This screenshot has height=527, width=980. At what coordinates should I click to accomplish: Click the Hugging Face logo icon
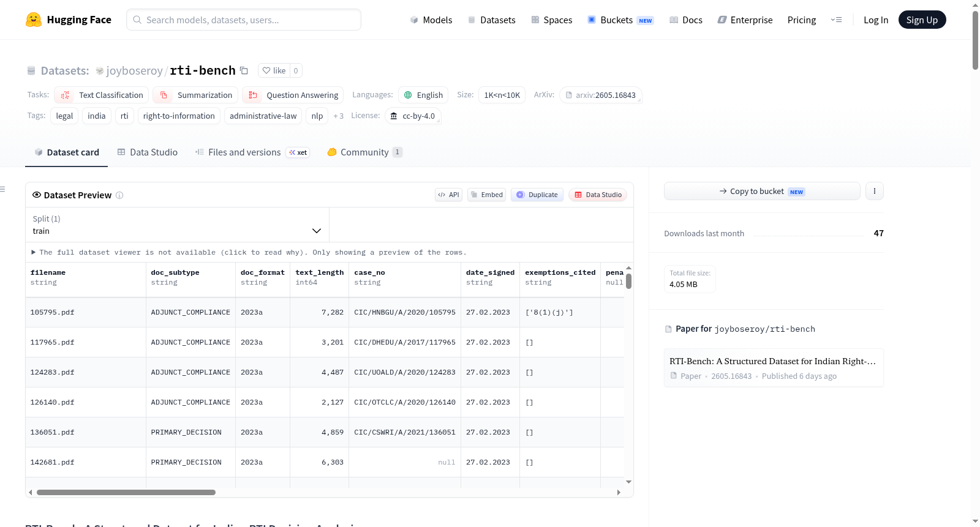coord(34,20)
